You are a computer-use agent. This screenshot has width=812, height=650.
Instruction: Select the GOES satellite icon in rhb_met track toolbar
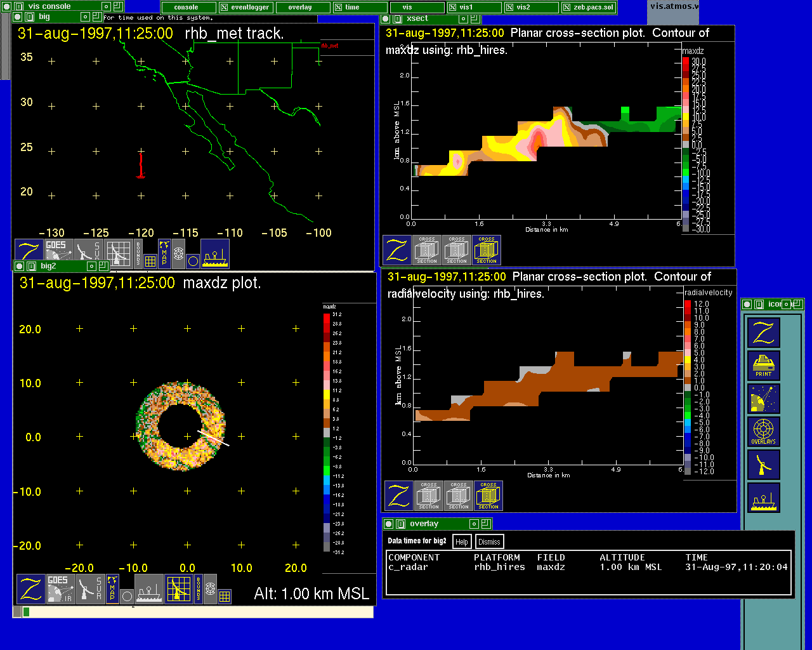59,253
